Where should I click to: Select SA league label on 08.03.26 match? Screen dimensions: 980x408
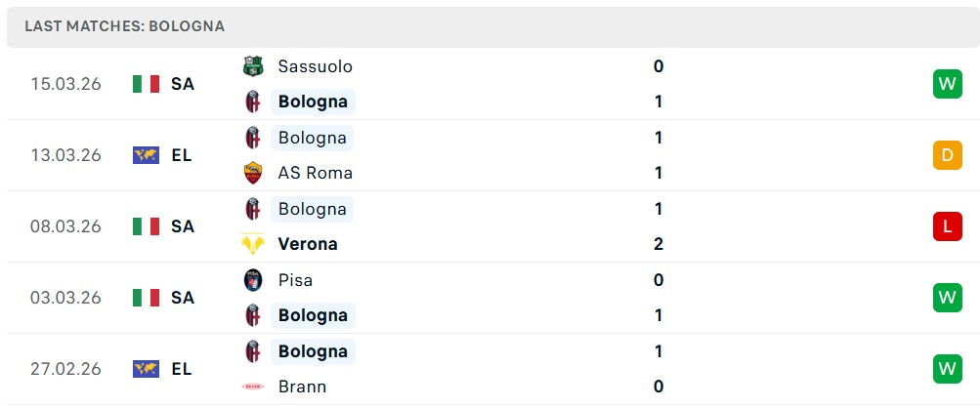(183, 226)
